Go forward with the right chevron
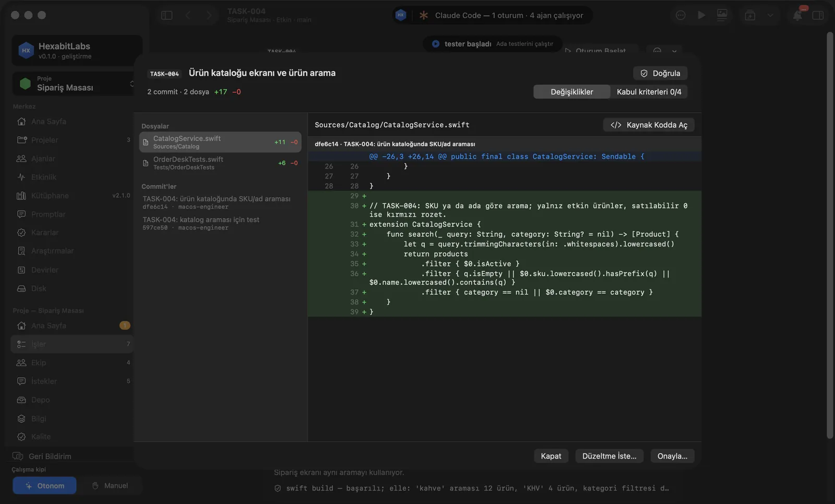Screen dimensions: 835x504 pos(209,15)
